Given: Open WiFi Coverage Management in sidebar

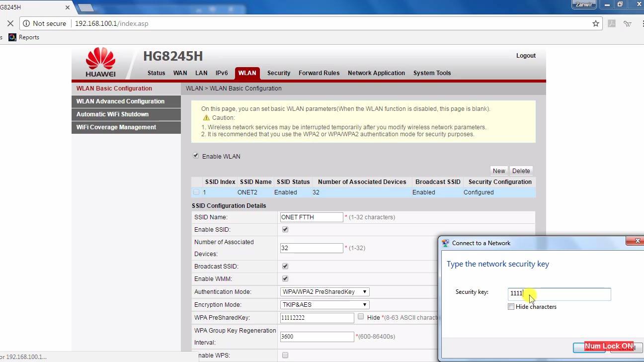Looking at the screenshot, I should tap(126, 127).
